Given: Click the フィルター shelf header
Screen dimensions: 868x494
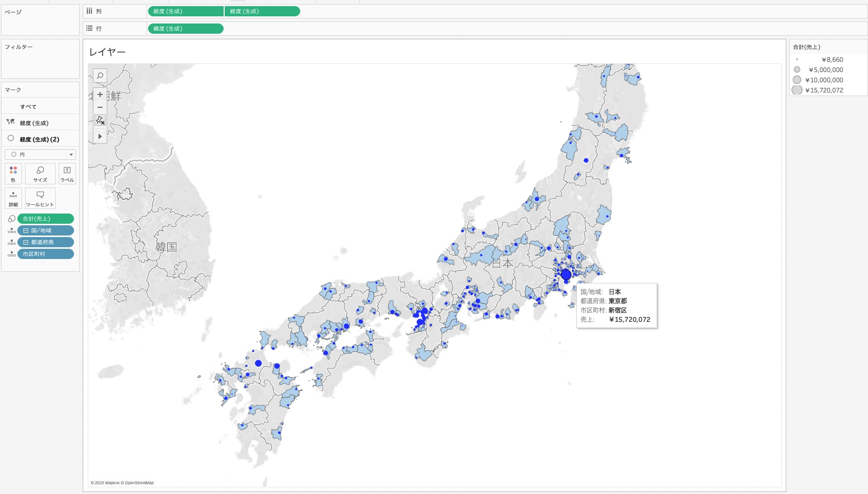Looking at the screenshot, I should coord(19,47).
